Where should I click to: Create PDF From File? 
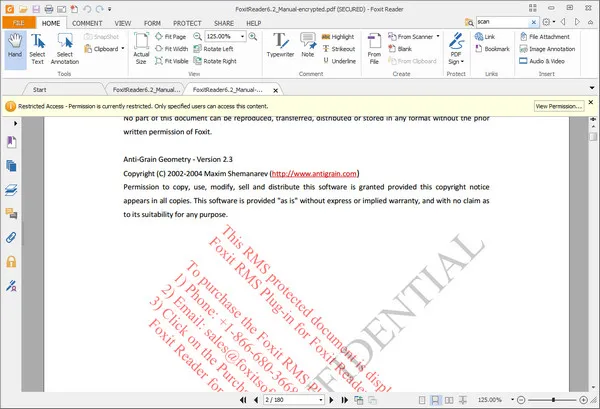pyautogui.click(x=374, y=49)
